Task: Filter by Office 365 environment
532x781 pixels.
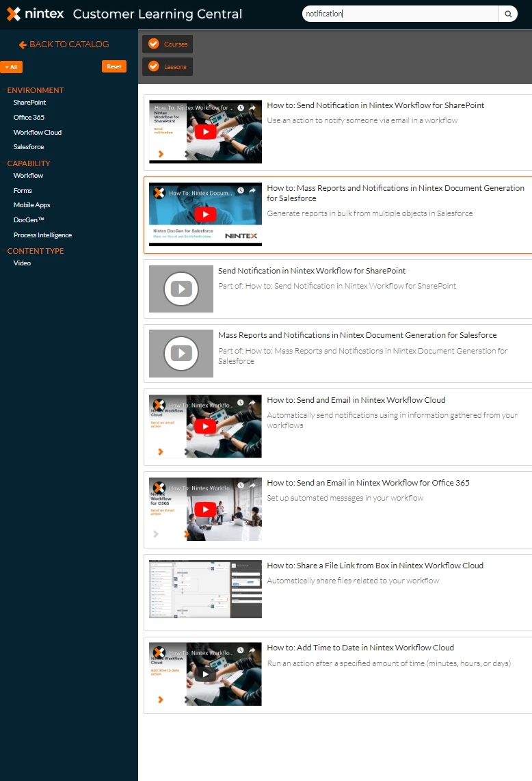Action: point(29,117)
